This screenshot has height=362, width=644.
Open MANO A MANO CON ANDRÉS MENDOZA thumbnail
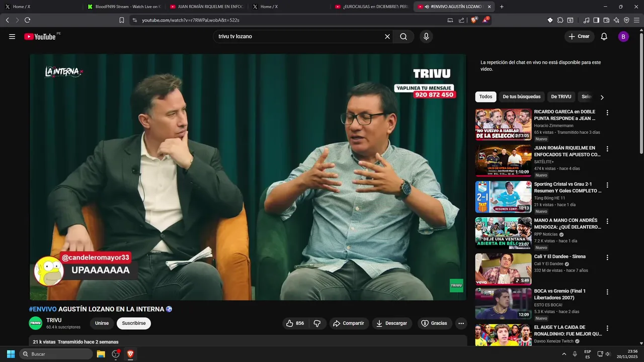503,233
